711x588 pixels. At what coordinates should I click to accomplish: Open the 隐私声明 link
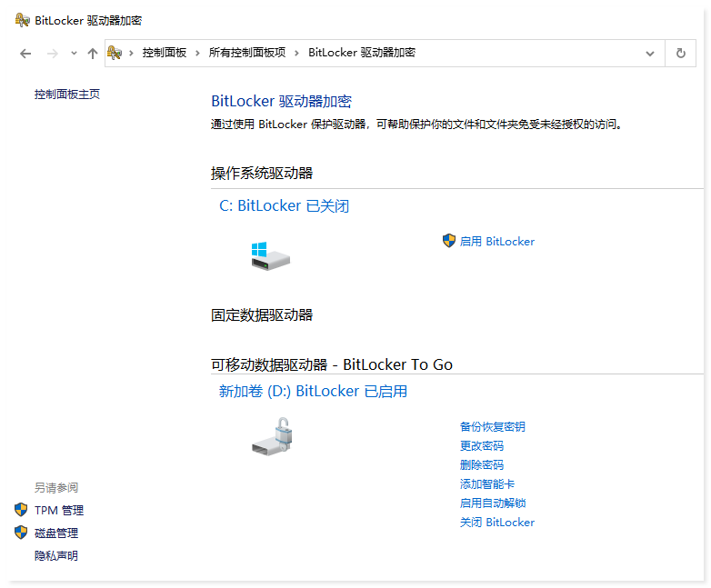pos(56,556)
